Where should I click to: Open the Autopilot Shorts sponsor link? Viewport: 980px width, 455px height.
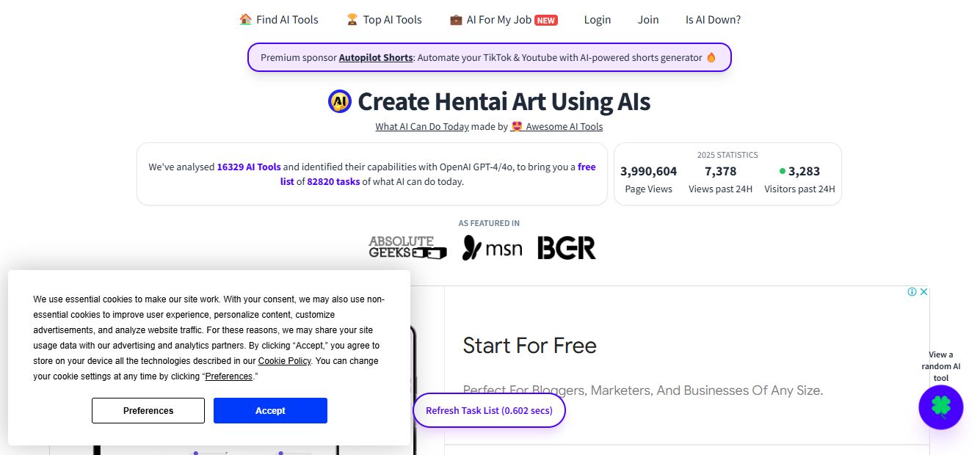point(376,57)
